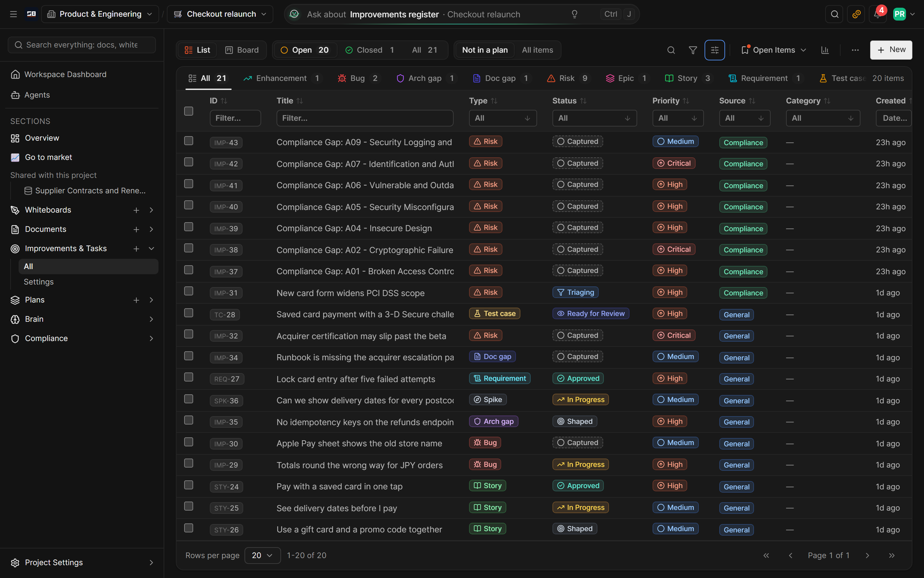Change Rows per page dropdown

(262, 556)
